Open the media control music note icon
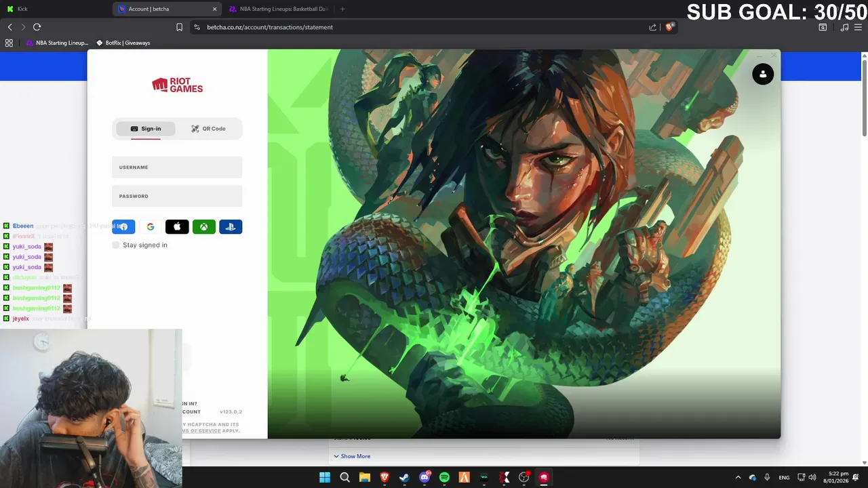Viewport: 868px width, 488px height. pyautogui.click(x=844, y=27)
